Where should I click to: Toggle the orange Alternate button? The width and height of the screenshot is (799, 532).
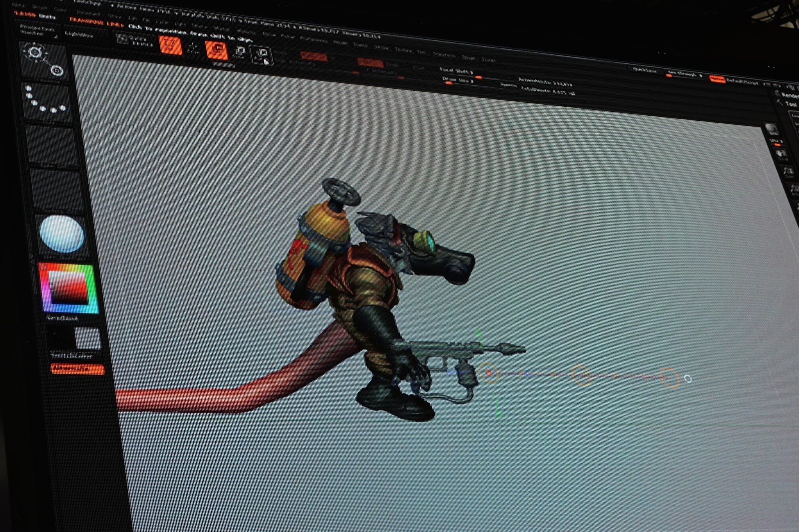point(77,369)
